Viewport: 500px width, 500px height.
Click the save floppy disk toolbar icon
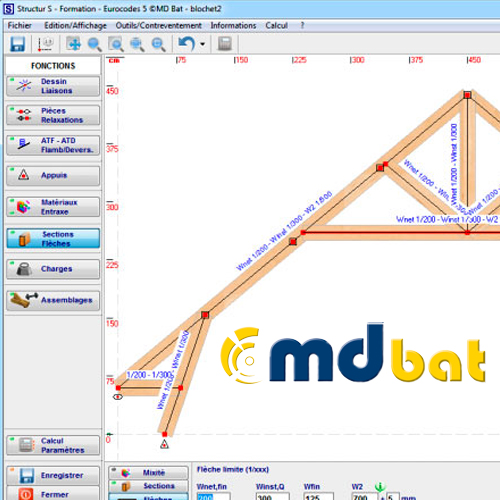tap(18, 44)
